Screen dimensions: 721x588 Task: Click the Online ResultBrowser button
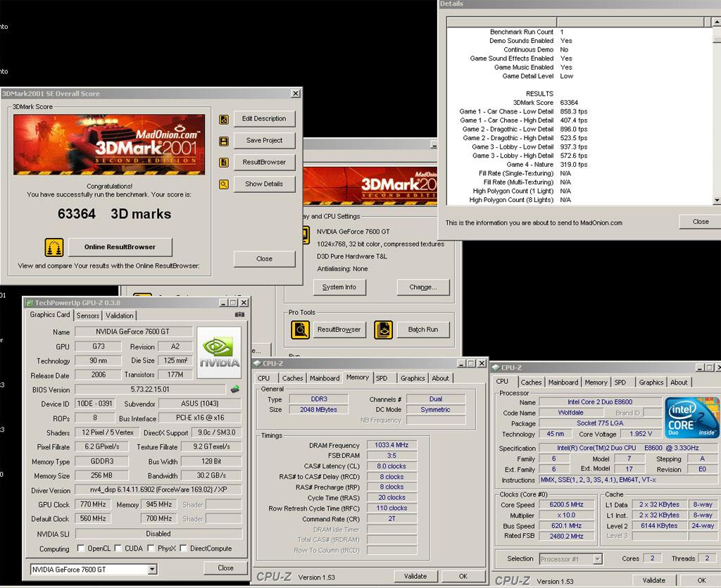point(120,247)
